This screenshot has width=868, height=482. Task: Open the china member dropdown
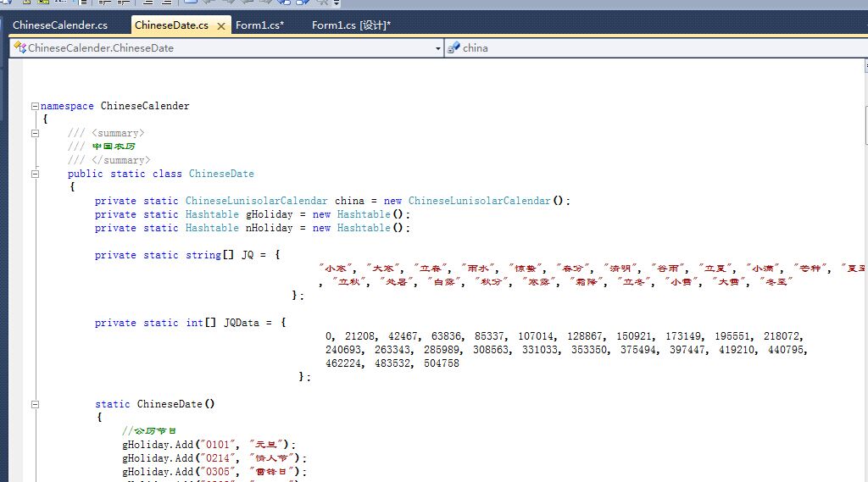click(656, 48)
